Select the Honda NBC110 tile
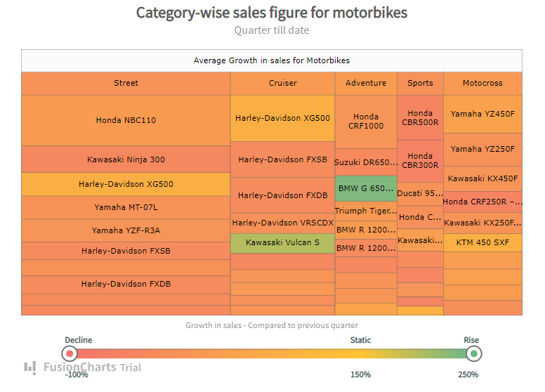The image size is (545, 392). 126,120
